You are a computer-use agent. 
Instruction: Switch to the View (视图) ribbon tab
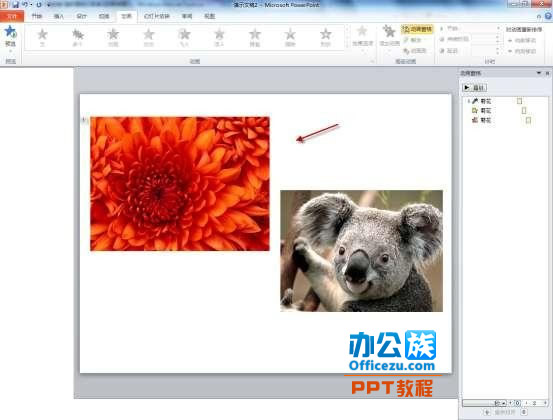point(209,16)
